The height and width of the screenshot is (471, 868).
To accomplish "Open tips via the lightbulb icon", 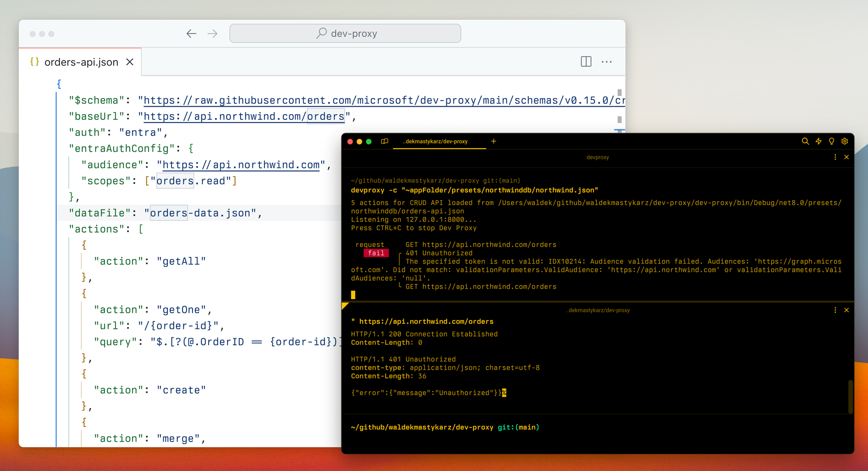I will [x=832, y=141].
